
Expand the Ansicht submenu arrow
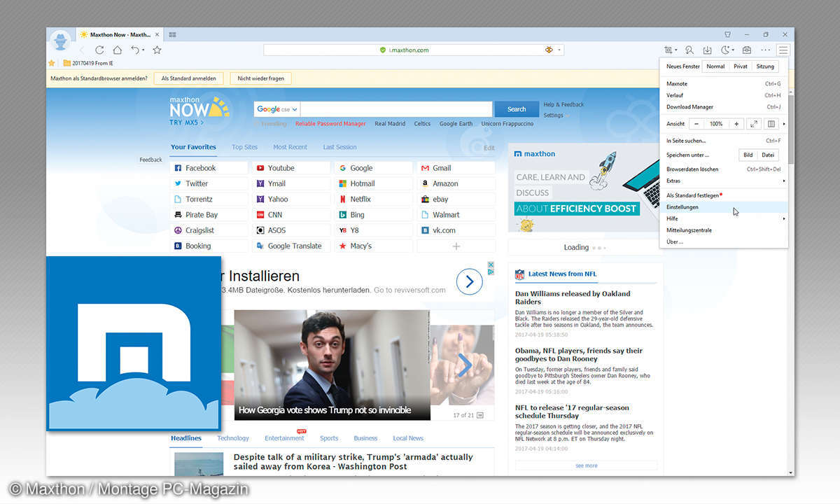[x=784, y=124]
